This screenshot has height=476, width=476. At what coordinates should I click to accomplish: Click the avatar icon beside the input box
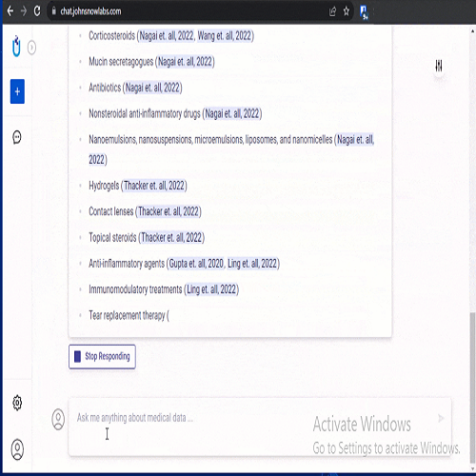click(58, 419)
